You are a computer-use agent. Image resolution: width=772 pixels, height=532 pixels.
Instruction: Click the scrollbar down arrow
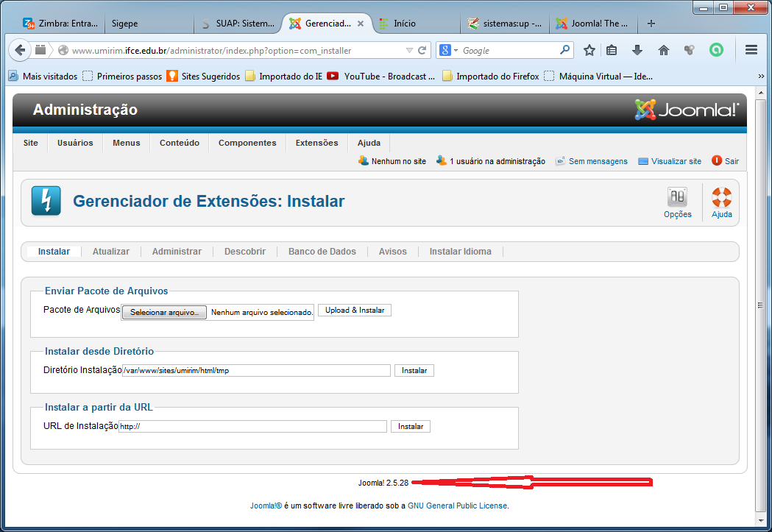(761, 519)
